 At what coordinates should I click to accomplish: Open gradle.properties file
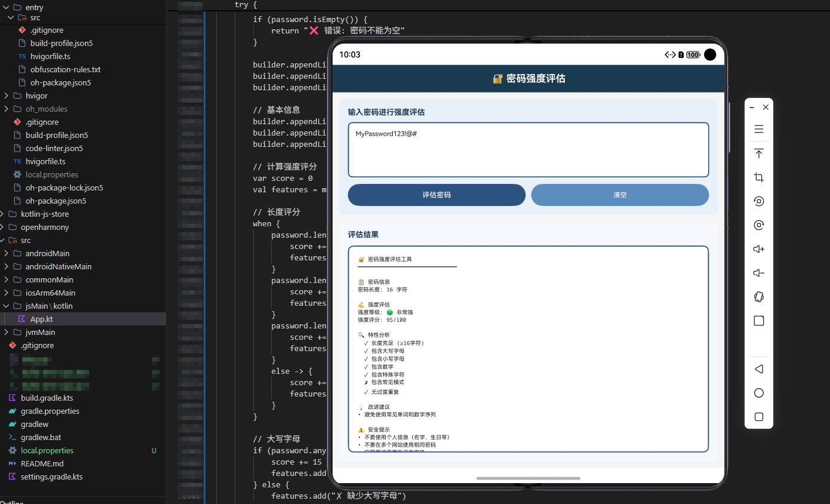pos(50,411)
